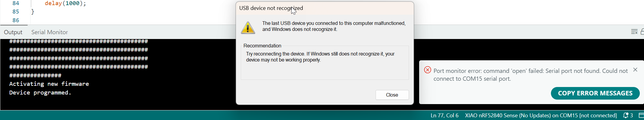The image size is (644, 120).
Task: Switch to the Output tab
Action: [x=13, y=32]
